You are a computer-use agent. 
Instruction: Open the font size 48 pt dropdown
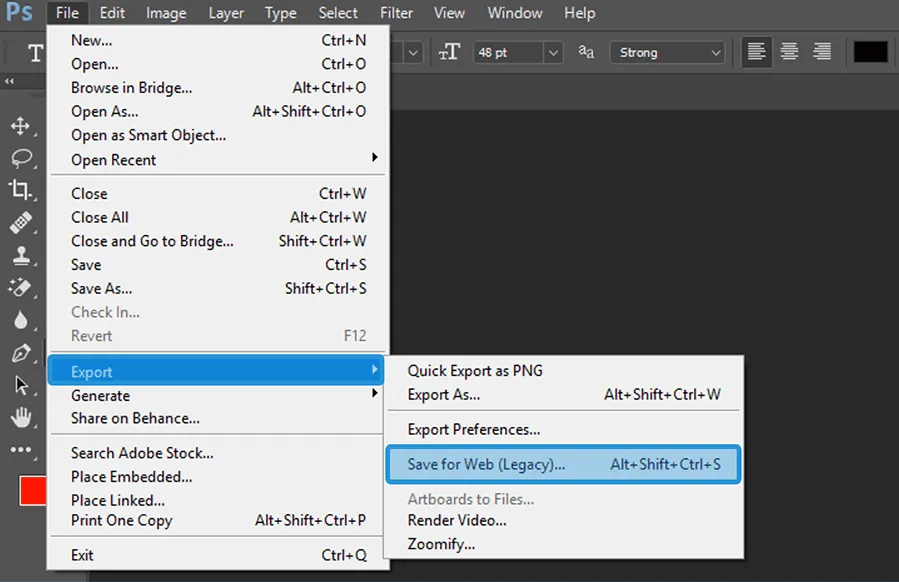(x=553, y=53)
